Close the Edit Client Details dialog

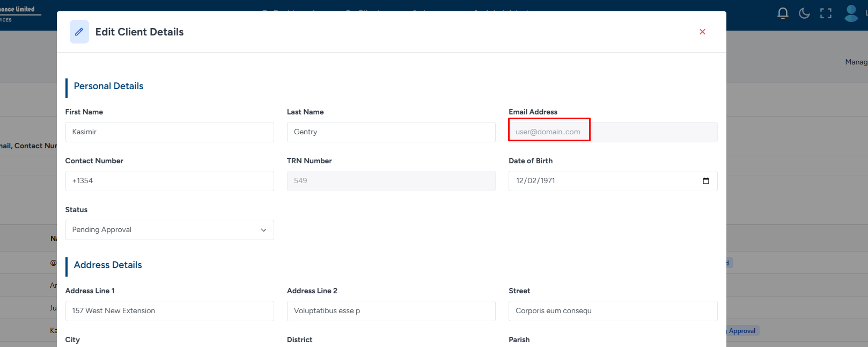pos(702,32)
